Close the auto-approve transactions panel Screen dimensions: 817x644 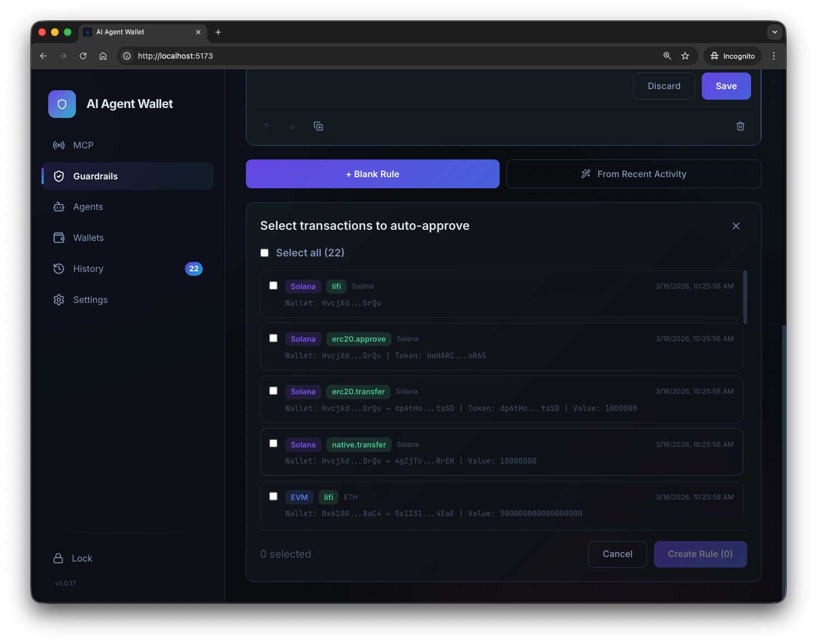pyautogui.click(x=736, y=226)
